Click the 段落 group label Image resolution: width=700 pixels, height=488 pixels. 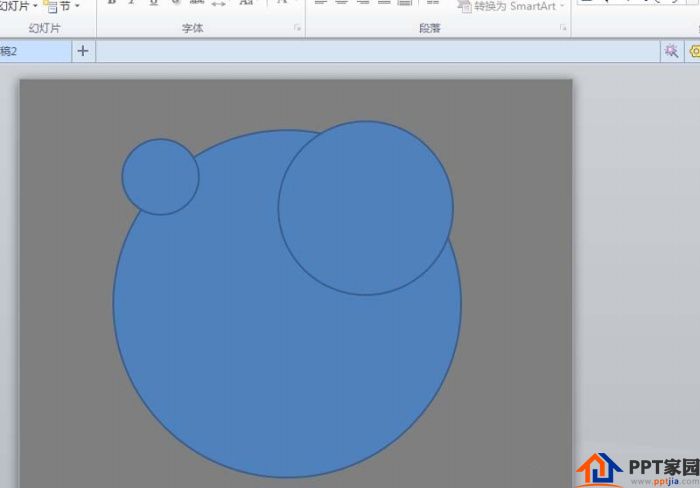tap(430, 28)
